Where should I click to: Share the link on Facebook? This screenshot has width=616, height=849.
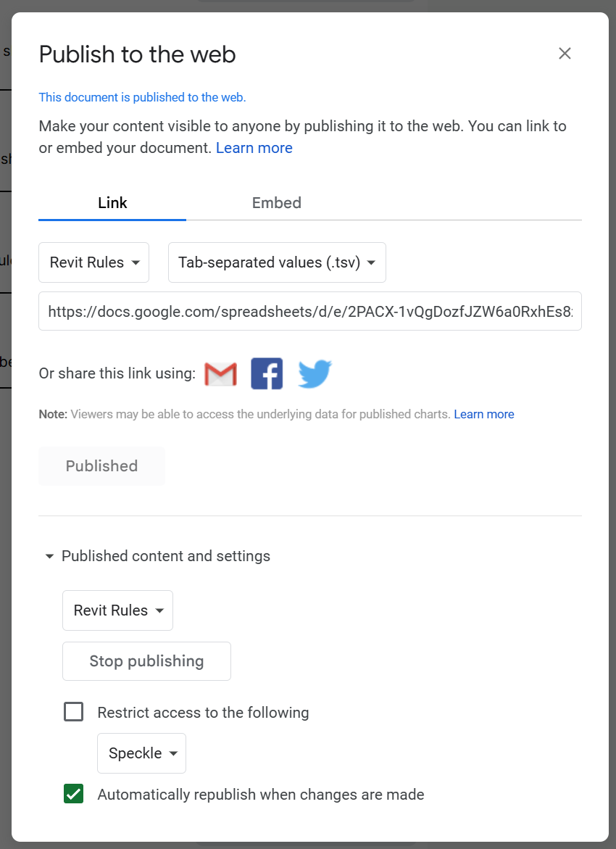[x=267, y=373]
